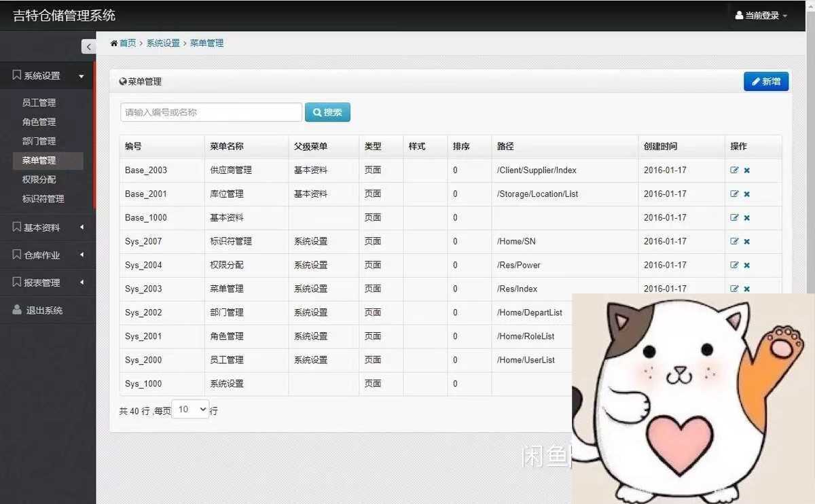Click the user icon beside 当前登录
Screen dimensions: 815x504
(x=739, y=15)
